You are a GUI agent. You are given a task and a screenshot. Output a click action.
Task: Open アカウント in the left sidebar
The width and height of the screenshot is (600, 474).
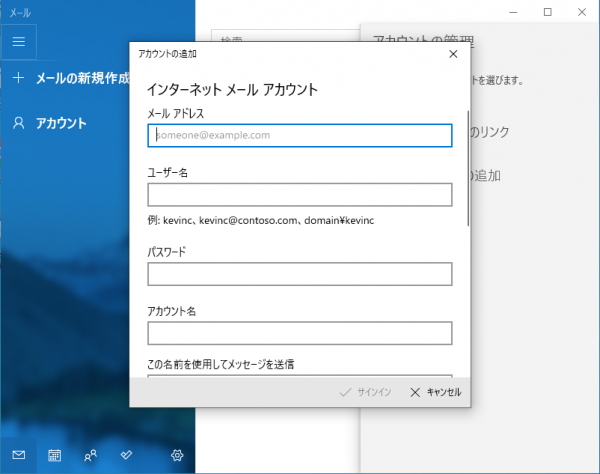[x=61, y=123]
